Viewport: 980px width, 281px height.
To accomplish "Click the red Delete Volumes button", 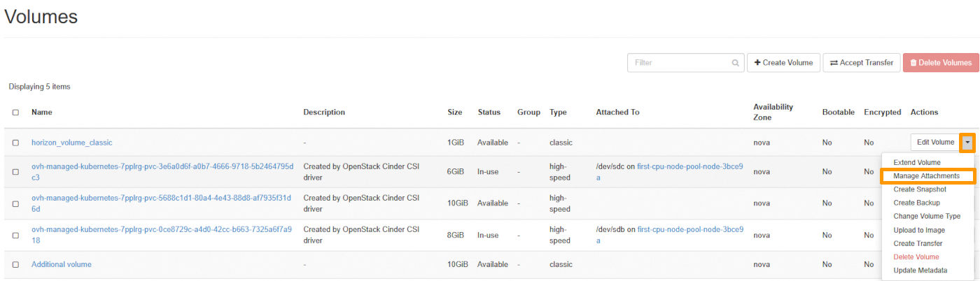I will pyautogui.click(x=940, y=63).
